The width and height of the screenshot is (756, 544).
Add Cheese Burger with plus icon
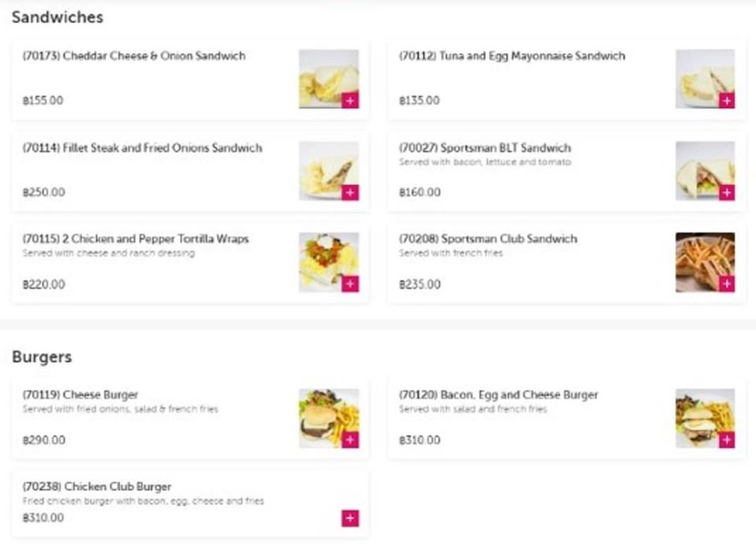click(x=350, y=439)
